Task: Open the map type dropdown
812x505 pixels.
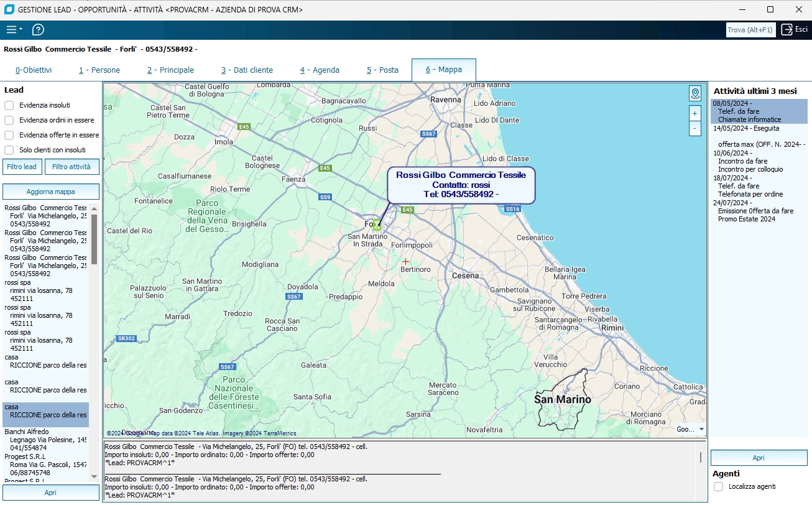Action: 690,429
